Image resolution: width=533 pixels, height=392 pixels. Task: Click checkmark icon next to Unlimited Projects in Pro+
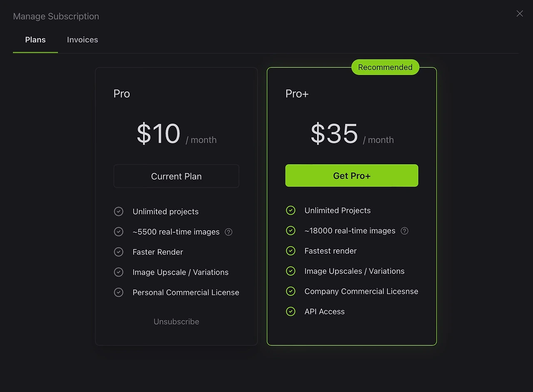coord(291,210)
